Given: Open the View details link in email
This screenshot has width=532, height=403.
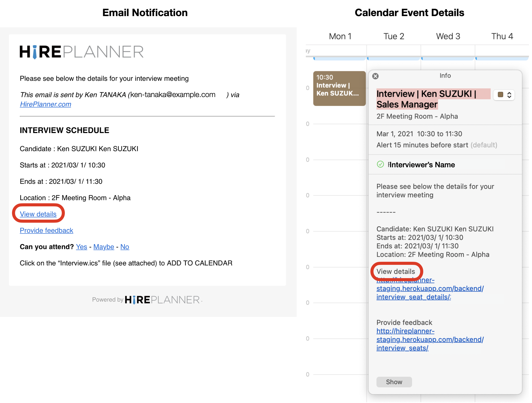Looking at the screenshot, I should click(x=38, y=214).
